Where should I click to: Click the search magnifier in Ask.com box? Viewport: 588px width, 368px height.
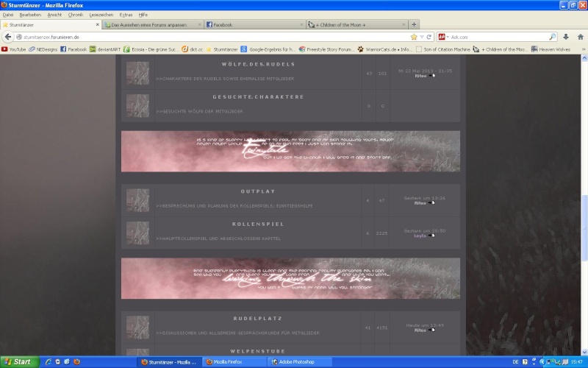click(553, 37)
